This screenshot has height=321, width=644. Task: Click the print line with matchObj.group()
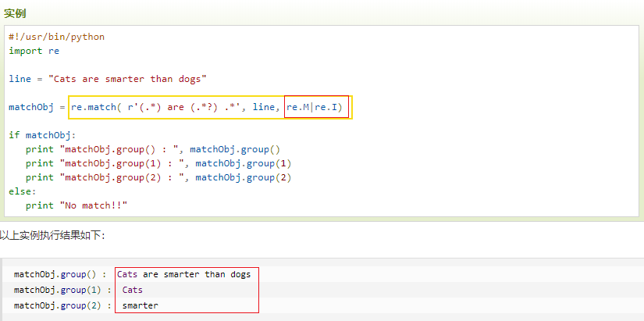(x=153, y=150)
